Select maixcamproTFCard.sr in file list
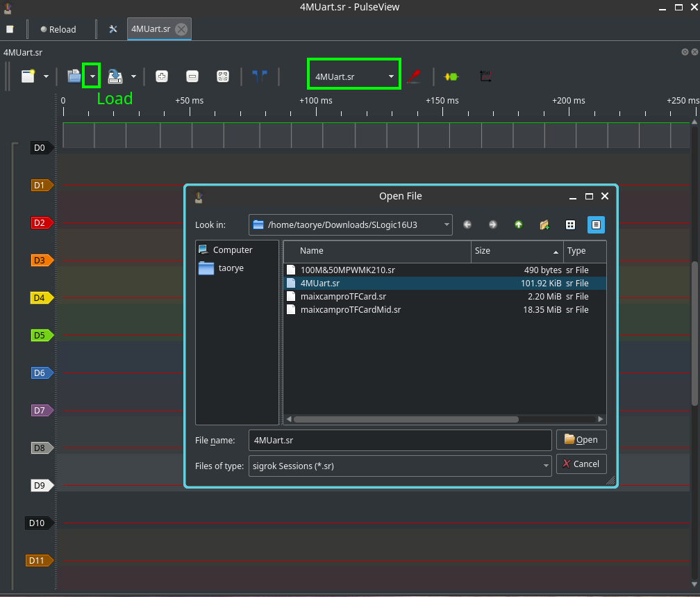Viewport: 700px width, 597px height. coord(343,296)
